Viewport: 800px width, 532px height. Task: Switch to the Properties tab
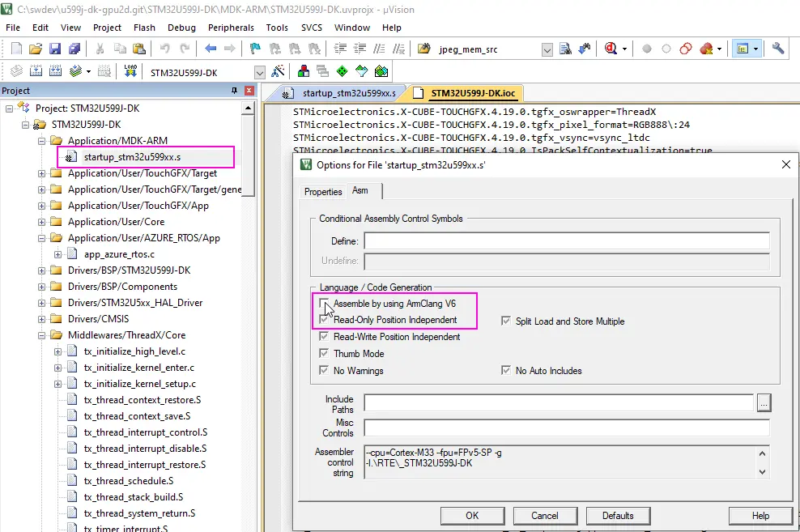point(323,192)
